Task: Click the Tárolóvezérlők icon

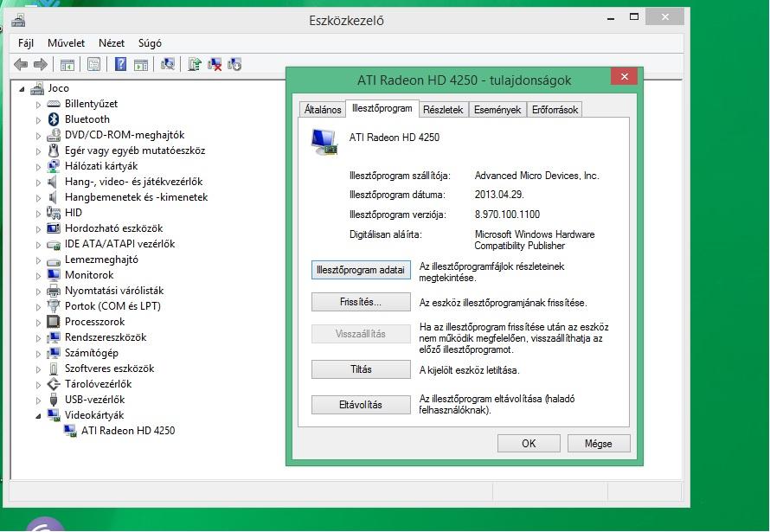Action: [54, 384]
